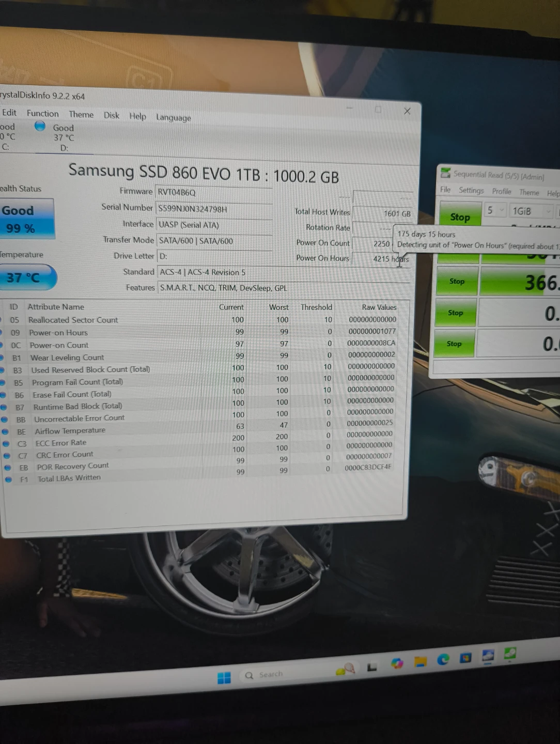This screenshot has height=744, width=560.
Task: Select the Wear Leveling Count row
Action: point(204,357)
